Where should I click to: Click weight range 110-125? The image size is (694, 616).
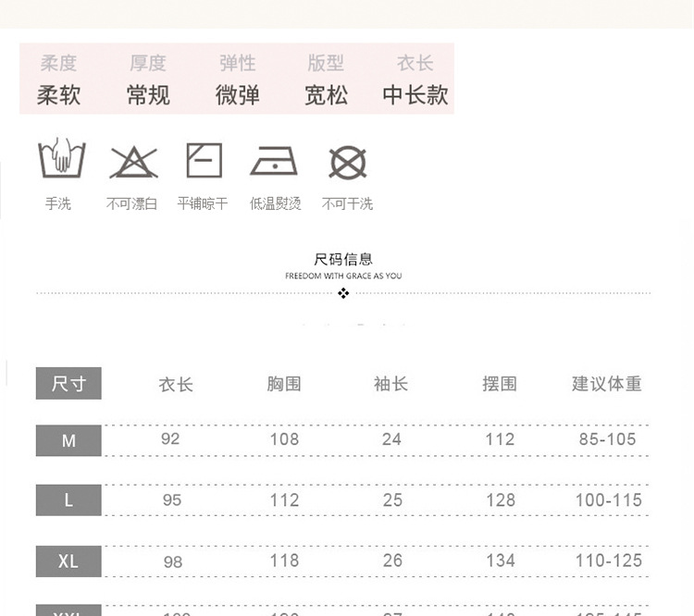tap(609, 561)
